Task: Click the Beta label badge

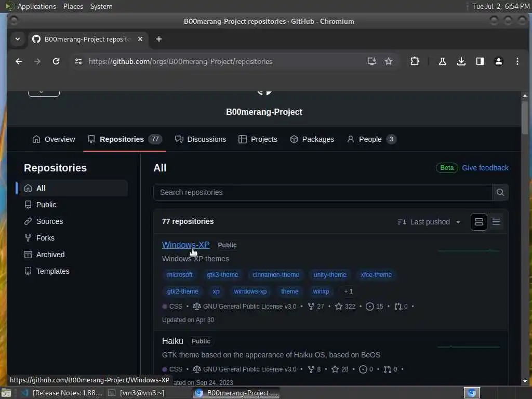Action: 447,168
